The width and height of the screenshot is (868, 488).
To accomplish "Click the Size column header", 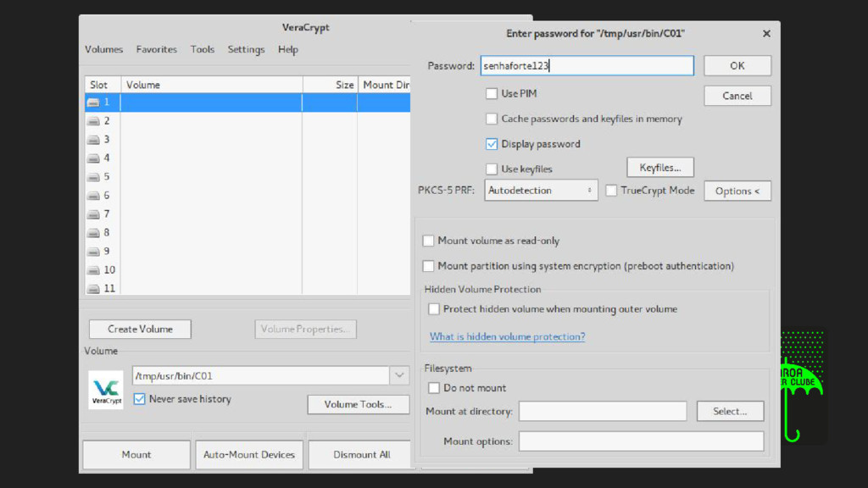I will [330, 85].
